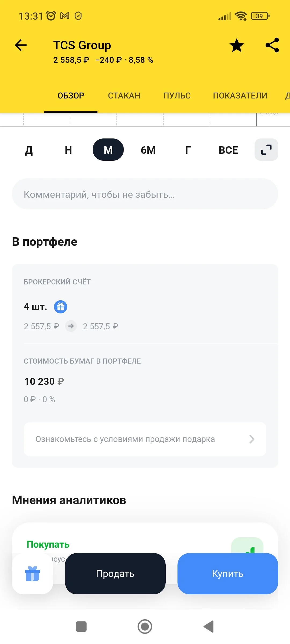Expand the chart to fullscreen
This screenshot has width=290, height=644.
coord(266,150)
